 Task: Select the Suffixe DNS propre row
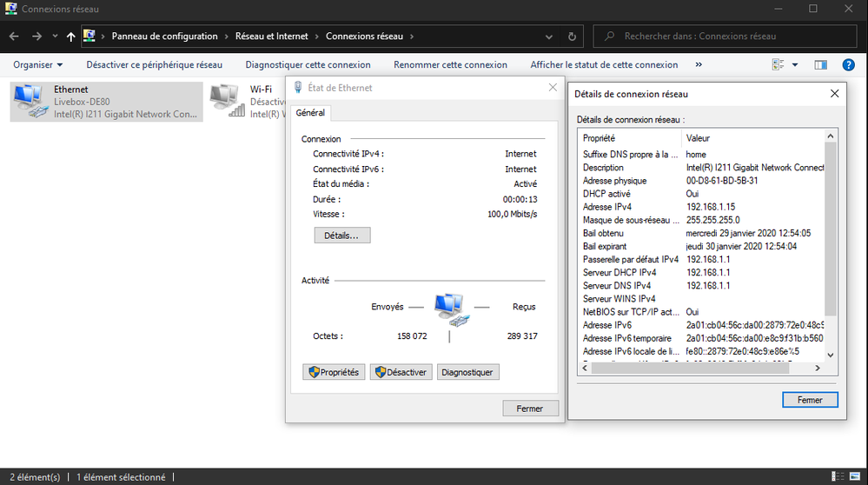click(x=701, y=155)
